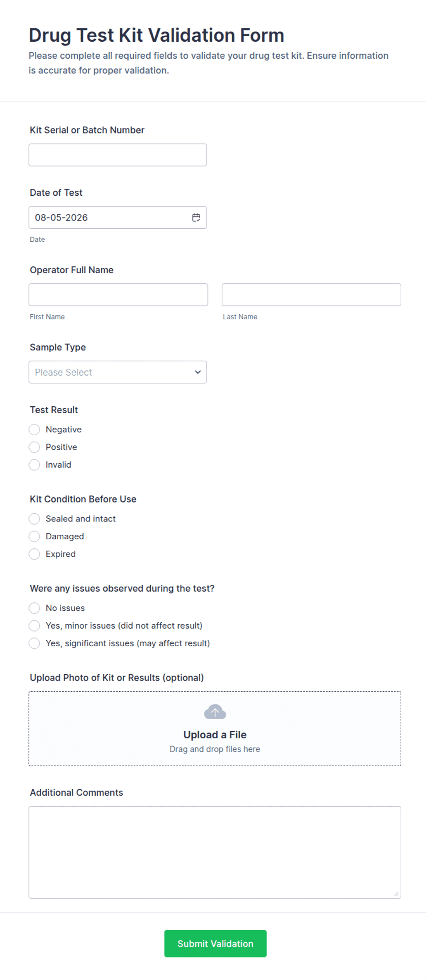
Task: Focus the Additional Comments text area
Action: [215, 852]
